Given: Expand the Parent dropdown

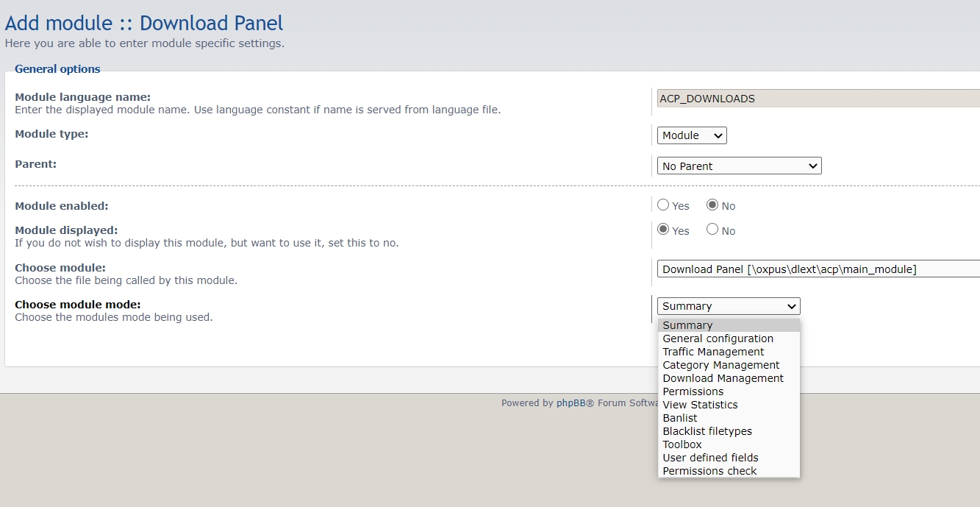Looking at the screenshot, I should pyautogui.click(x=739, y=166).
